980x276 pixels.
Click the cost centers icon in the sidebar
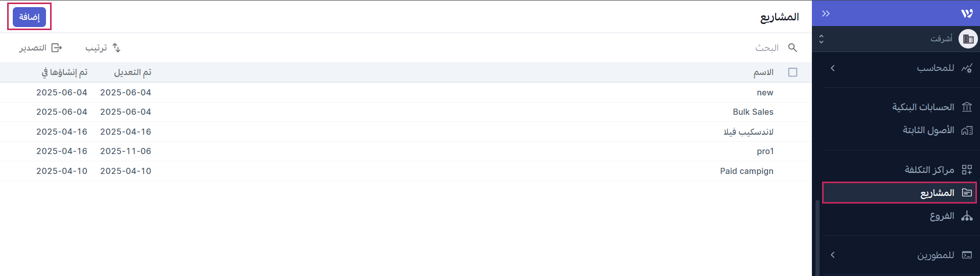point(967,170)
